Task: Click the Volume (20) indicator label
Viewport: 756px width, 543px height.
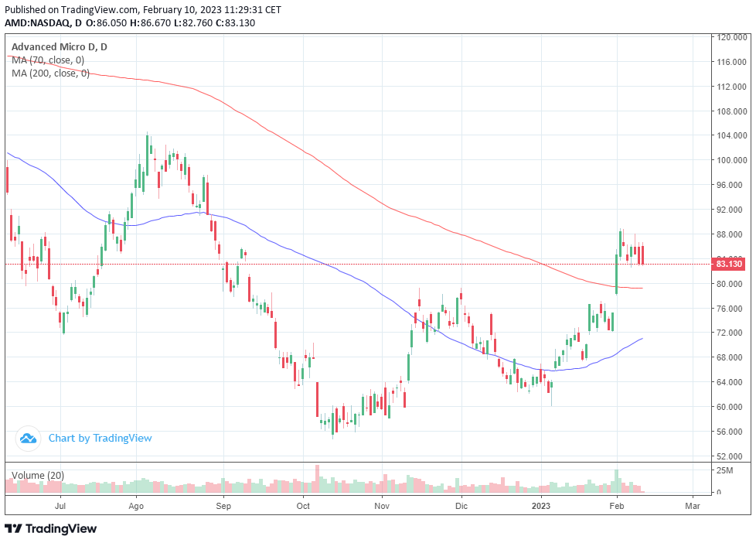Action: pos(38,476)
